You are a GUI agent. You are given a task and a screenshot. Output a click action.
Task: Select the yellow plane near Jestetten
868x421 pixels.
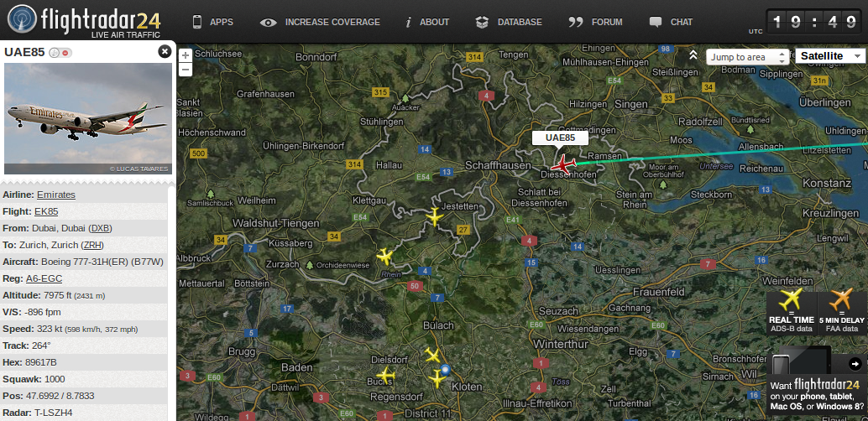click(x=435, y=217)
